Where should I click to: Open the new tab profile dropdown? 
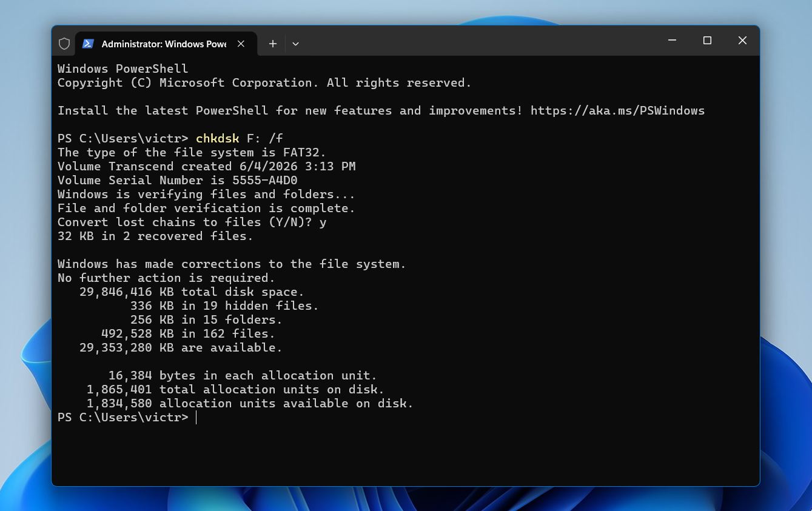(x=295, y=44)
